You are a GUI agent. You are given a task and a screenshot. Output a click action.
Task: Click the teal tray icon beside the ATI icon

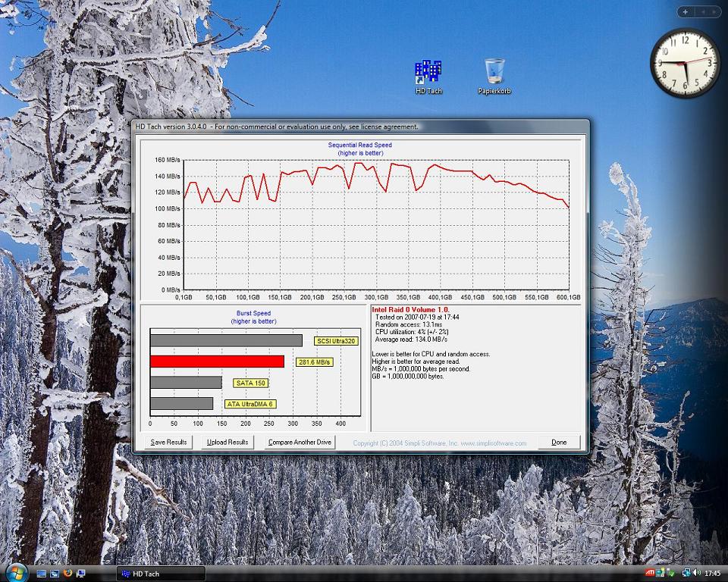click(661, 573)
